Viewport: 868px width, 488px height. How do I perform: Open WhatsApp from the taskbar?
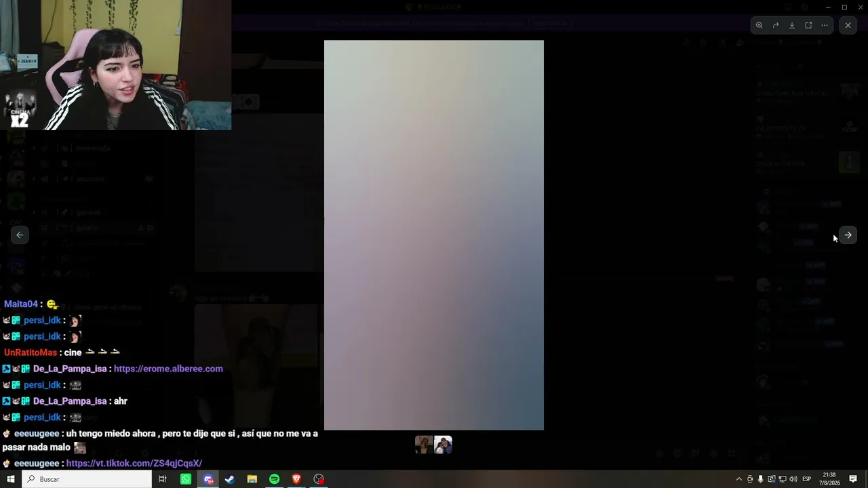186,479
